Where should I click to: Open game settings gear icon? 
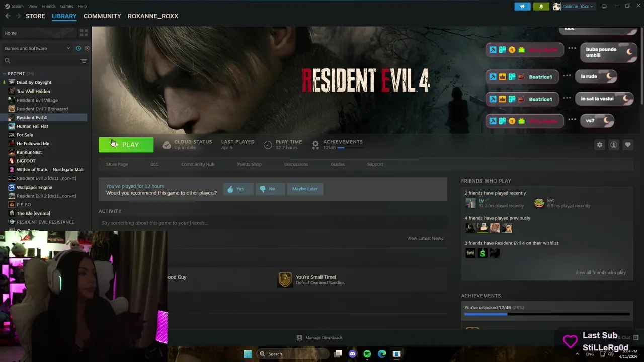(600, 145)
